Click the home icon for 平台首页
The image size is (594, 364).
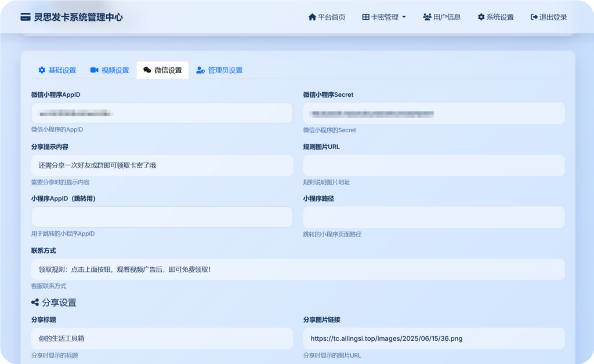tap(312, 17)
